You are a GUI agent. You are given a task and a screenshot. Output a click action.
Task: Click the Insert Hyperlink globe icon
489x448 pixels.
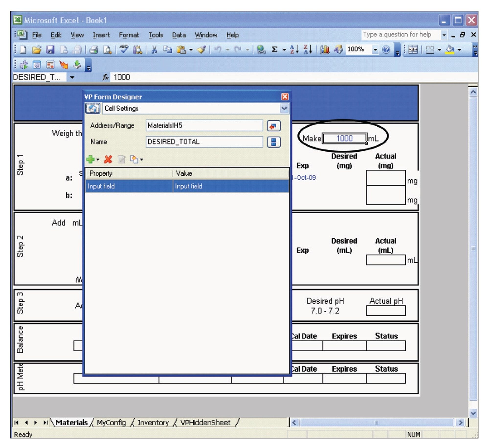[261, 50]
